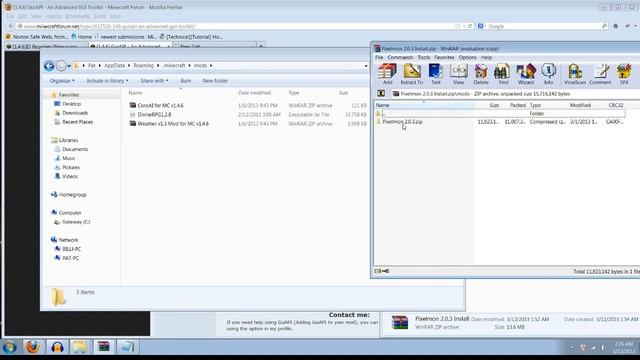
Task: Click the WinRAR Add toolbar icon
Action: [x=387, y=74]
